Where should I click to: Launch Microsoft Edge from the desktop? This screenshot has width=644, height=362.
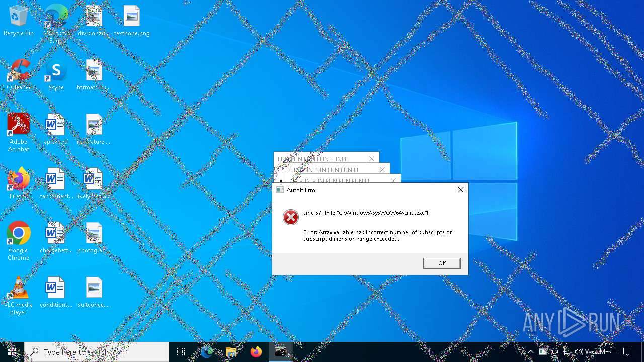click(x=56, y=23)
